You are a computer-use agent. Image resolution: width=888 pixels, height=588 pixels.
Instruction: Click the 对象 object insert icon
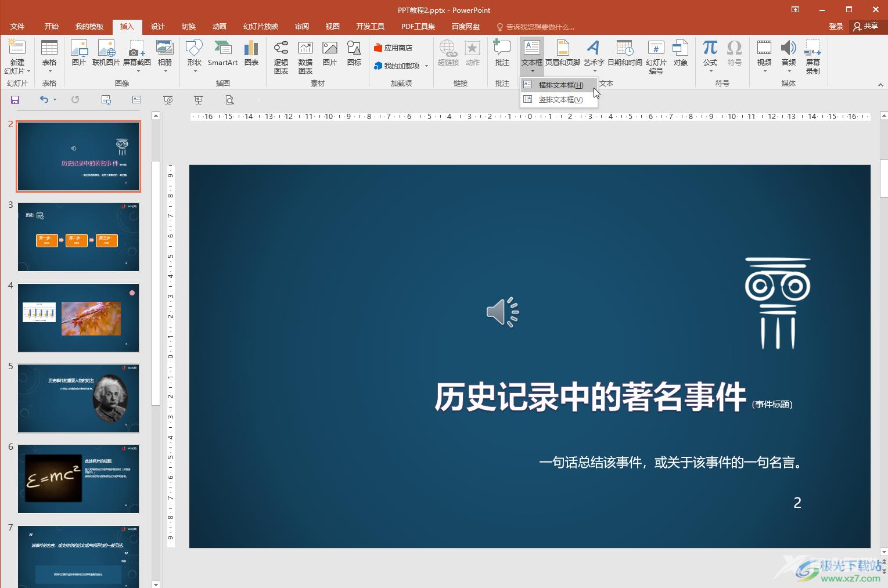pyautogui.click(x=681, y=53)
